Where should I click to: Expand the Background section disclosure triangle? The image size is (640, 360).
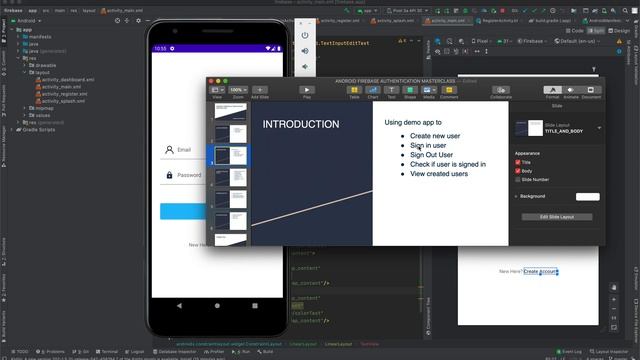[x=516, y=197]
